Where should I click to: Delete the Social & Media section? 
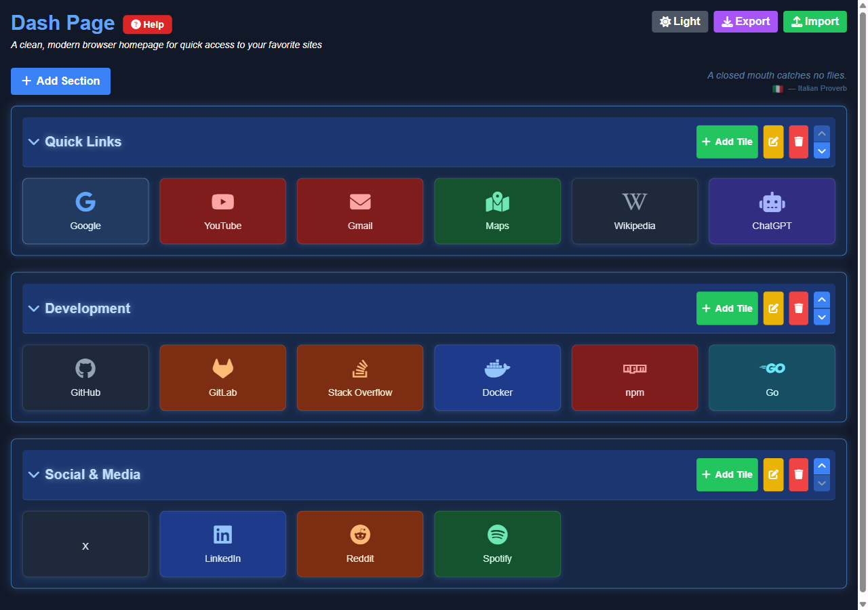coord(799,474)
